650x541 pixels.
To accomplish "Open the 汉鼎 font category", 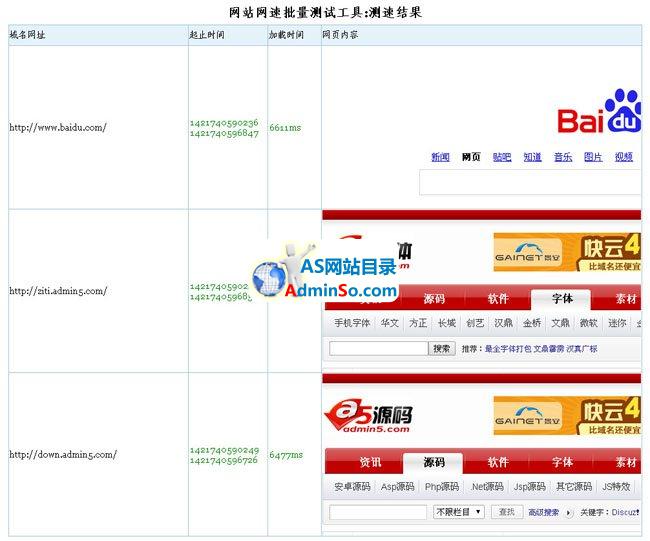I will 503,323.
